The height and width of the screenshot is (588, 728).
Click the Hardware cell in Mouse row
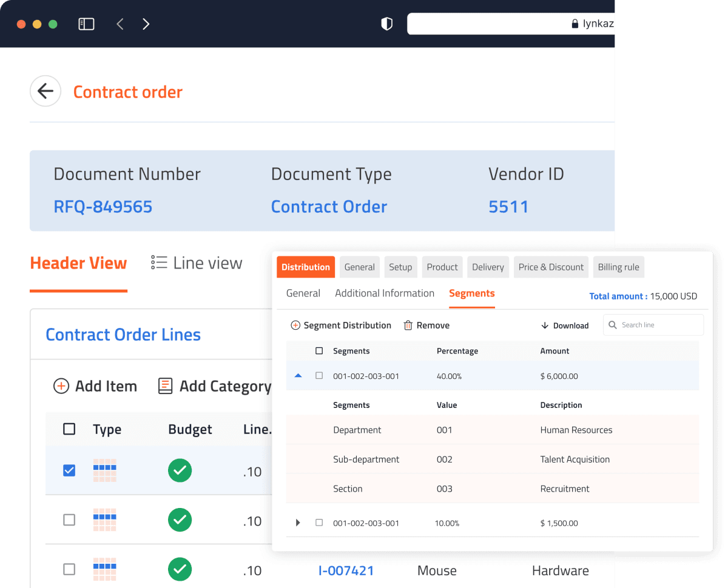coord(561,570)
